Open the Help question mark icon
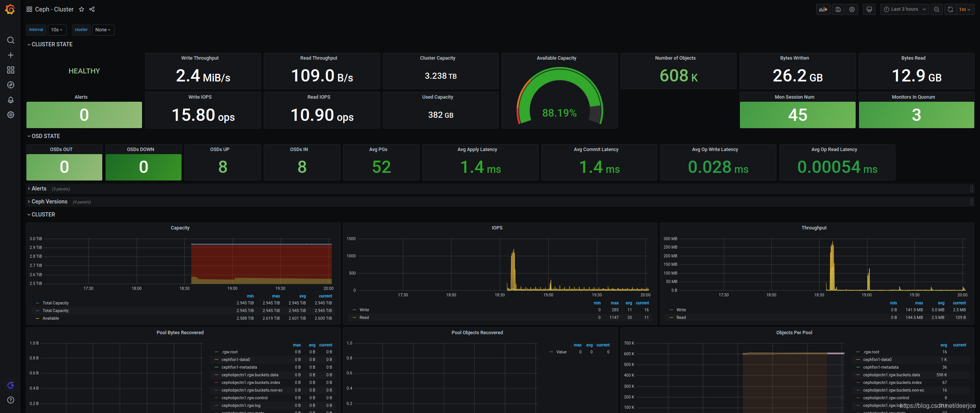980x413 pixels. click(11, 400)
